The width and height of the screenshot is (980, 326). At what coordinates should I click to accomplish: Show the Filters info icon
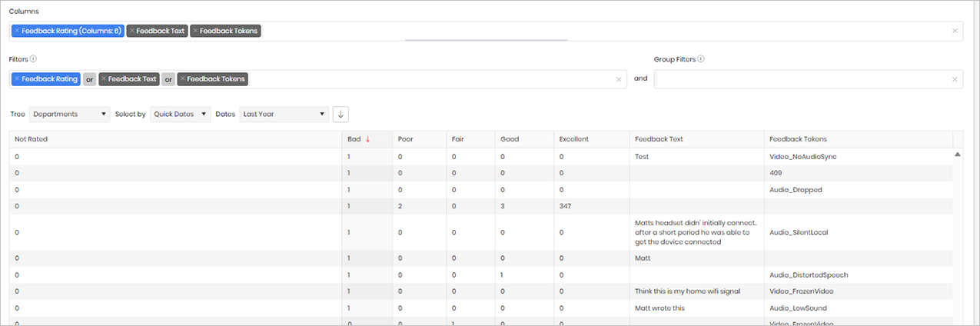coord(34,58)
